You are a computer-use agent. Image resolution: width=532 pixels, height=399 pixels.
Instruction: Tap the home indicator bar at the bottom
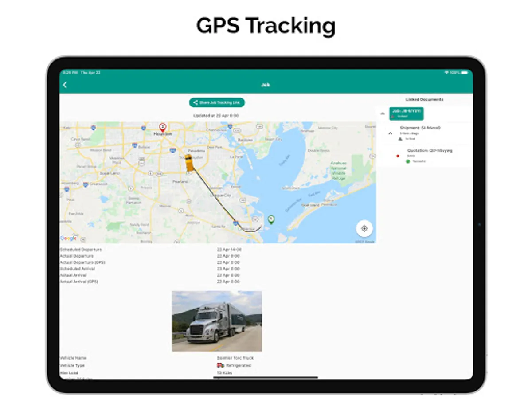coord(266,377)
